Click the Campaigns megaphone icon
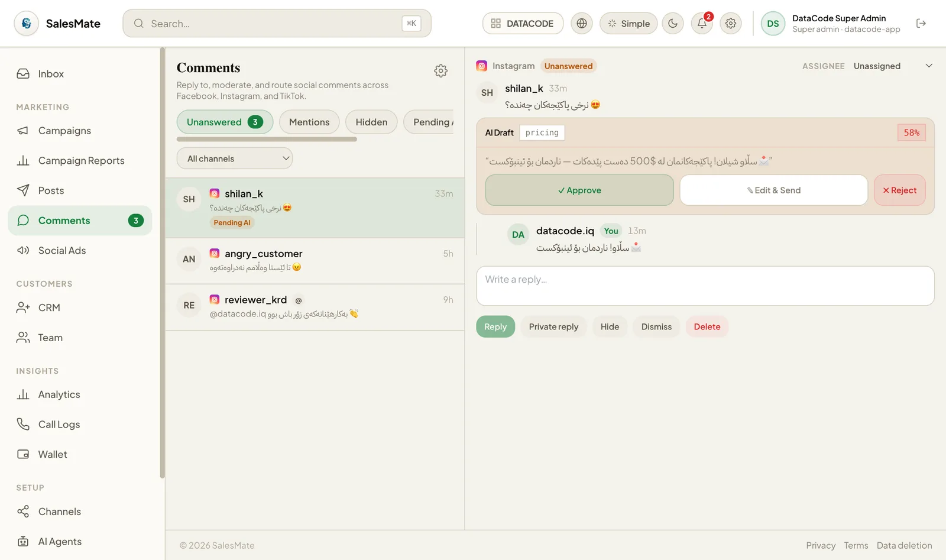The width and height of the screenshot is (946, 560). (23, 131)
